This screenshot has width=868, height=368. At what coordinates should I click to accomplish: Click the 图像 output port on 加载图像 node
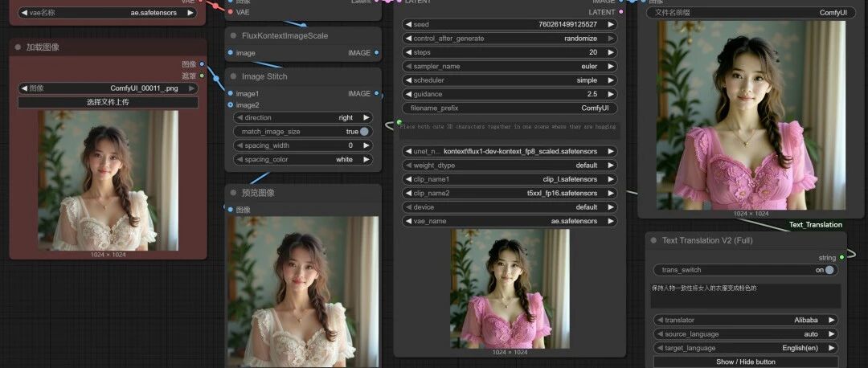(202, 64)
